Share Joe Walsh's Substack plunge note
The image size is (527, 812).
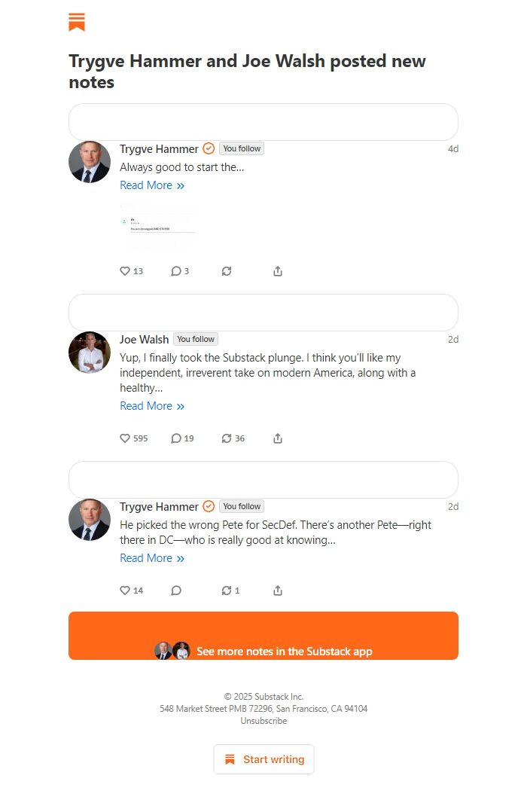[x=278, y=438]
